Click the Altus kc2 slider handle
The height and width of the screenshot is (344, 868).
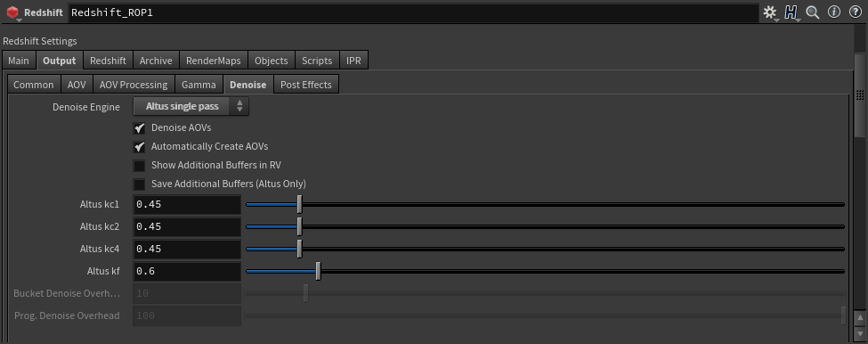(299, 226)
